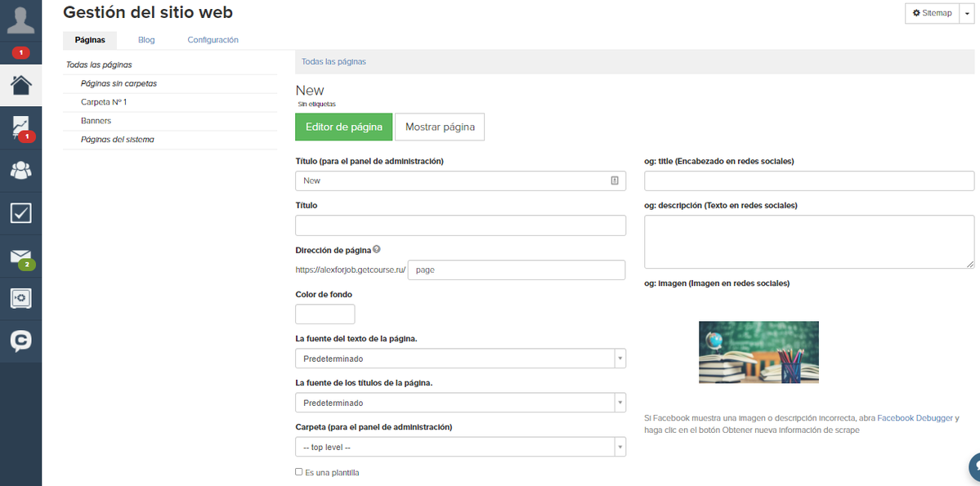Viewport: 980px width, 486px height.
Task: Click the green Editor de página button
Action: pos(344,127)
